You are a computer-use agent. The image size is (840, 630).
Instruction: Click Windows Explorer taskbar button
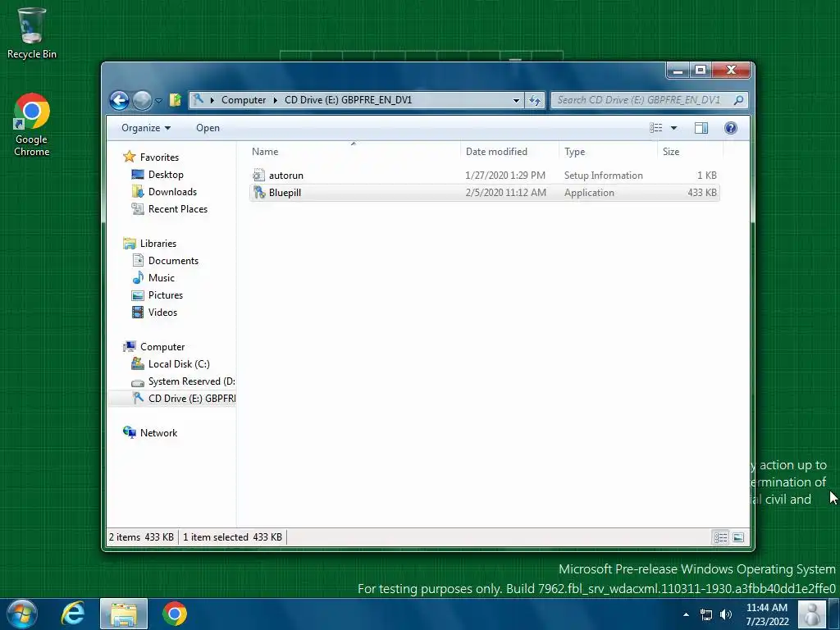click(x=124, y=614)
